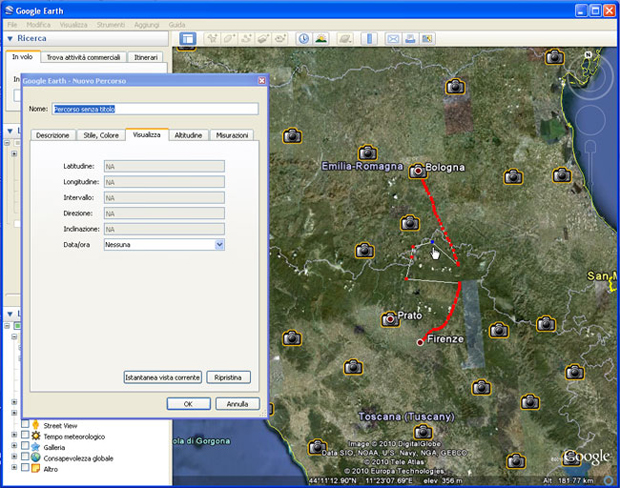Open the Strumenti menu
This screenshot has width=620, height=488.
point(111,25)
